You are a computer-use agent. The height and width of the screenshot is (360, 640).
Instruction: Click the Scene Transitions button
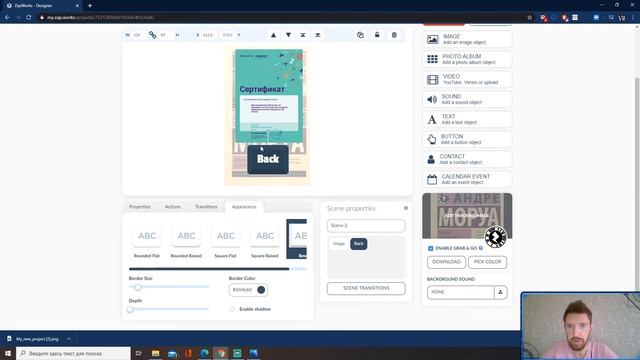pos(366,288)
